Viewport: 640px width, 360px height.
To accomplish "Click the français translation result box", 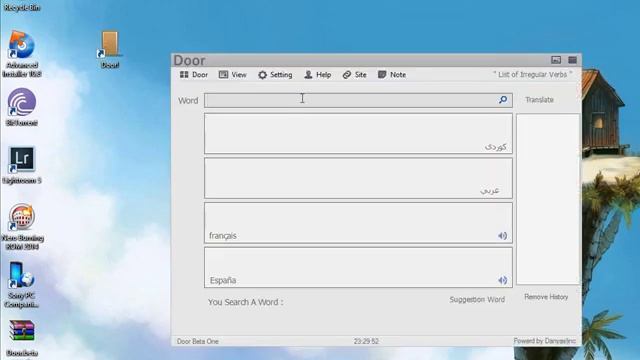I will point(358,222).
